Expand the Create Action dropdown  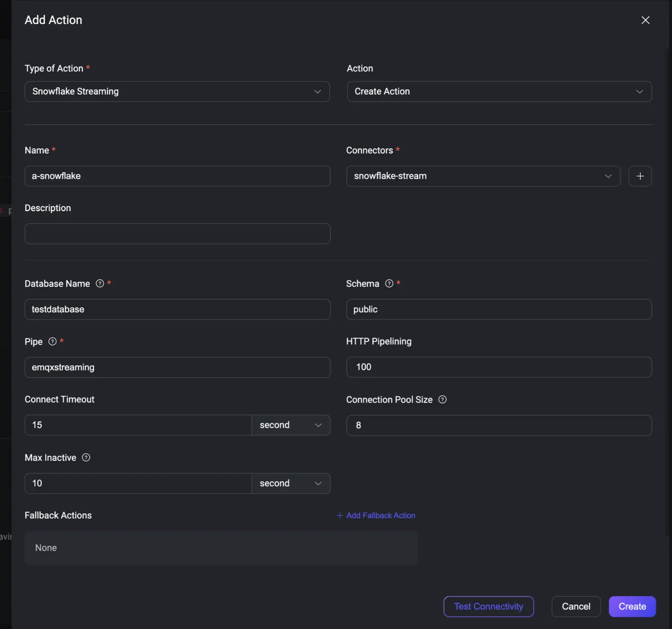[499, 91]
